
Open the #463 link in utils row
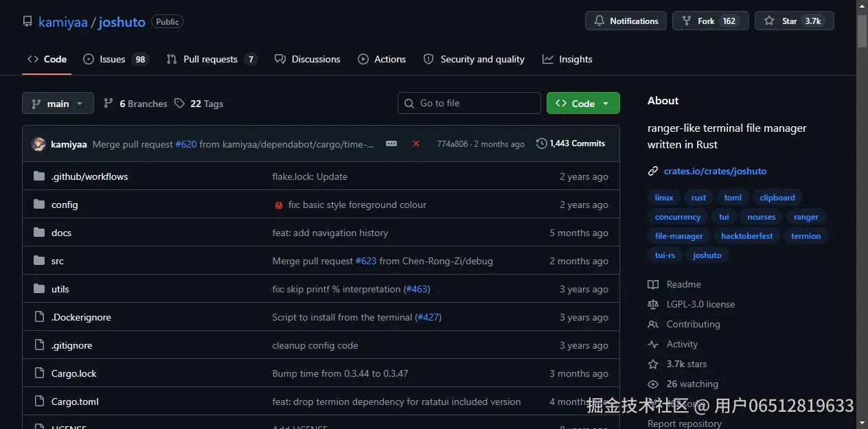(417, 289)
